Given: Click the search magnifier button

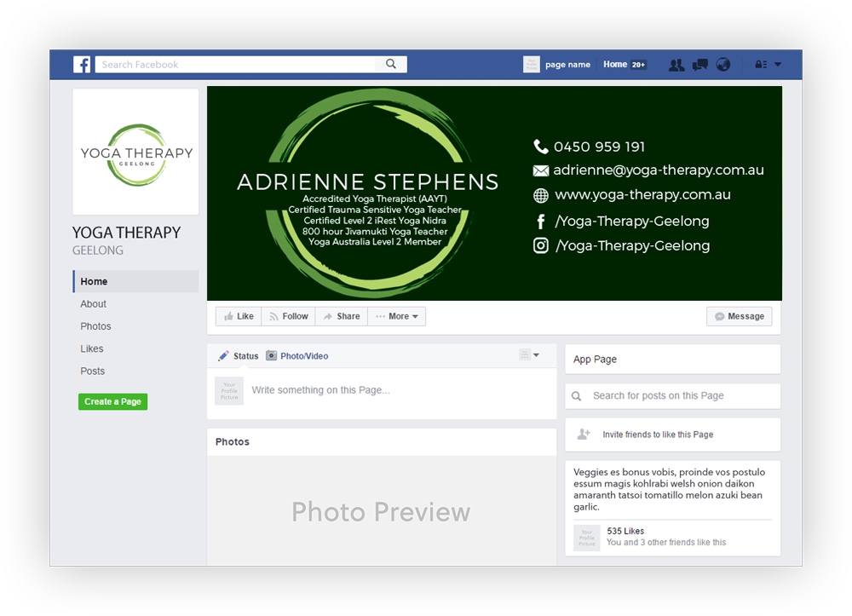Looking at the screenshot, I should pos(391,64).
